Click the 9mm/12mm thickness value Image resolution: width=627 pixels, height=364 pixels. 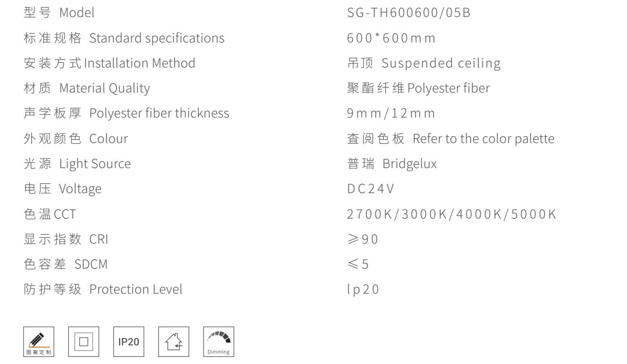click(x=391, y=113)
